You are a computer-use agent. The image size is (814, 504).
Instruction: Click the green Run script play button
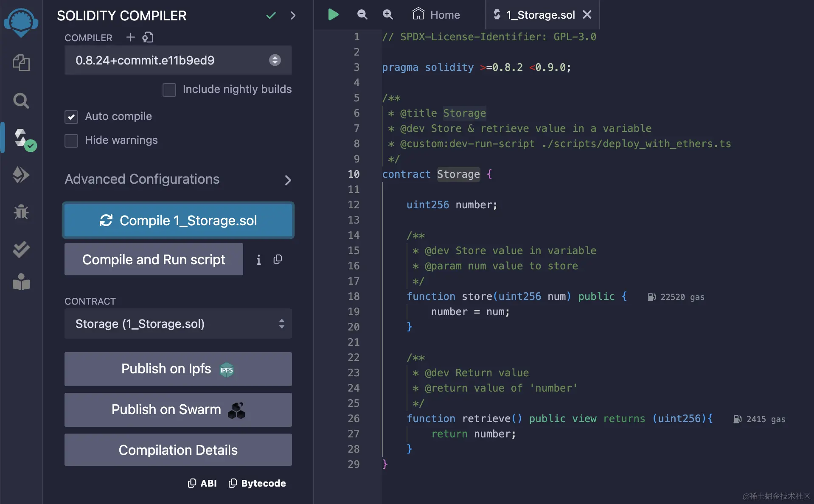333,15
